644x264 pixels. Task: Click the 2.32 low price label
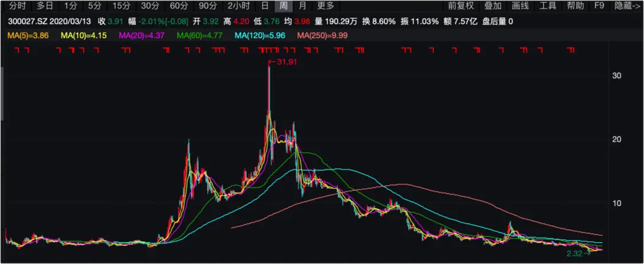[x=574, y=254]
